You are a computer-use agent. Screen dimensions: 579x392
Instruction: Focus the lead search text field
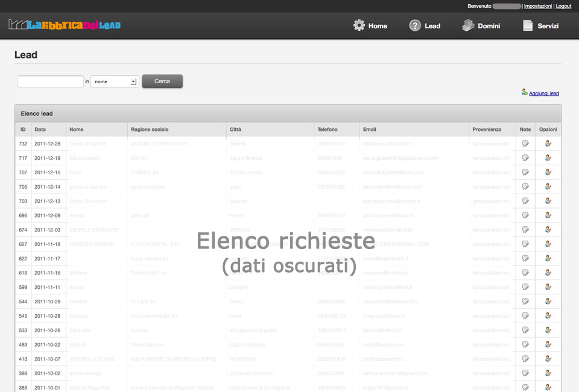[x=50, y=81]
